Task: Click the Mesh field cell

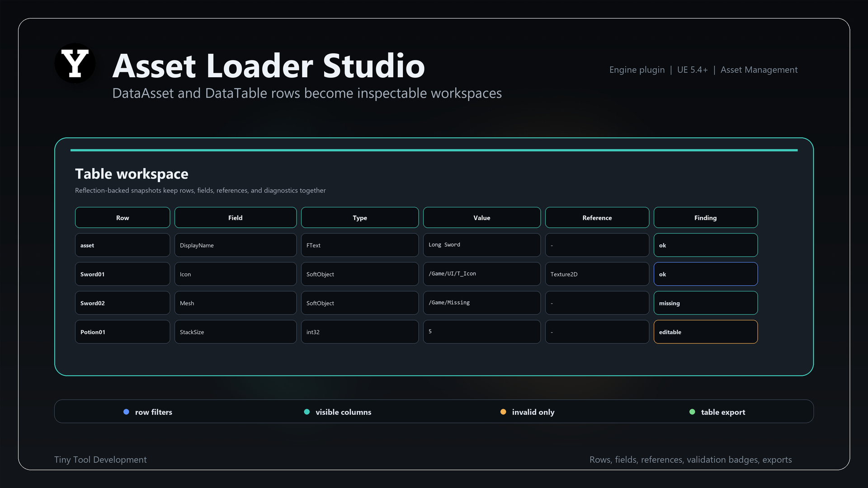Action: (236, 303)
